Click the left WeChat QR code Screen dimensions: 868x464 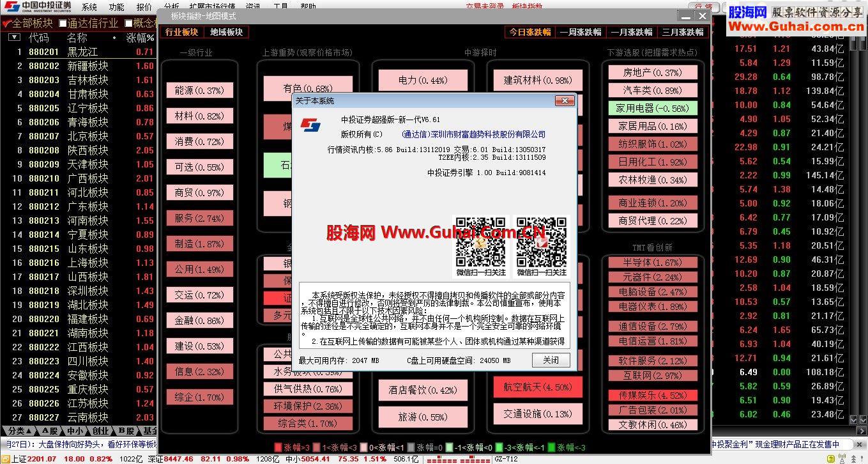coord(480,242)
